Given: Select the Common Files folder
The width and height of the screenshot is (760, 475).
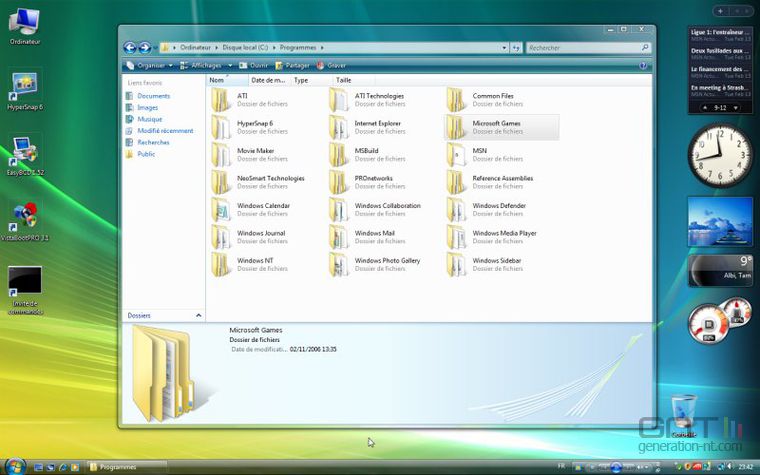Looking at the screenshot, I should [x=485, y=100].
